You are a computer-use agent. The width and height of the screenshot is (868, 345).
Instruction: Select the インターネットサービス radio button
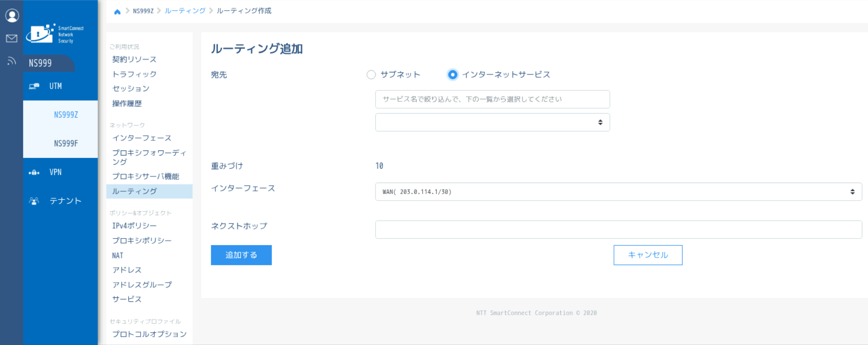click(x=453, y=75)
